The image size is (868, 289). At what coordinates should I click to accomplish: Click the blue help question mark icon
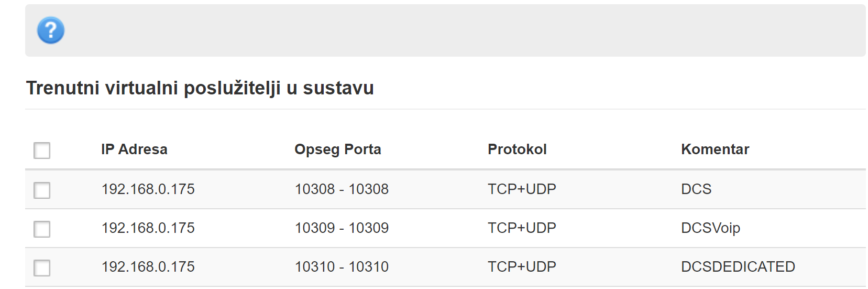51,30
